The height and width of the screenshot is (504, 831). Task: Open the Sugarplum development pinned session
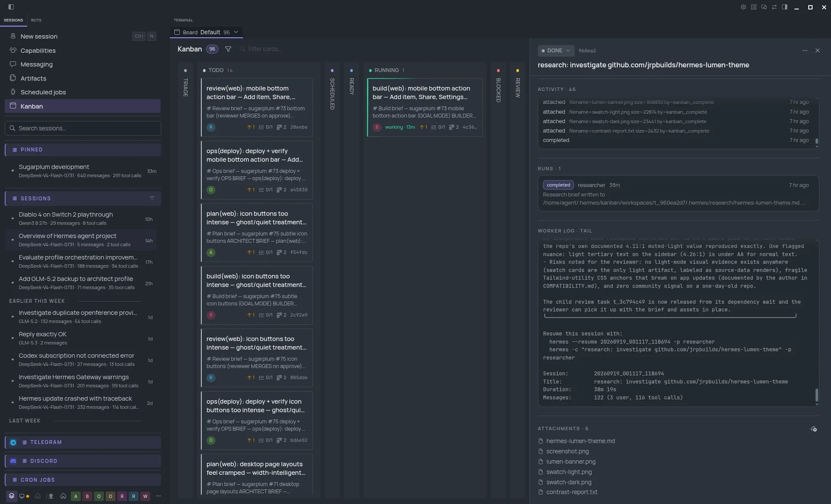[83, 171]
